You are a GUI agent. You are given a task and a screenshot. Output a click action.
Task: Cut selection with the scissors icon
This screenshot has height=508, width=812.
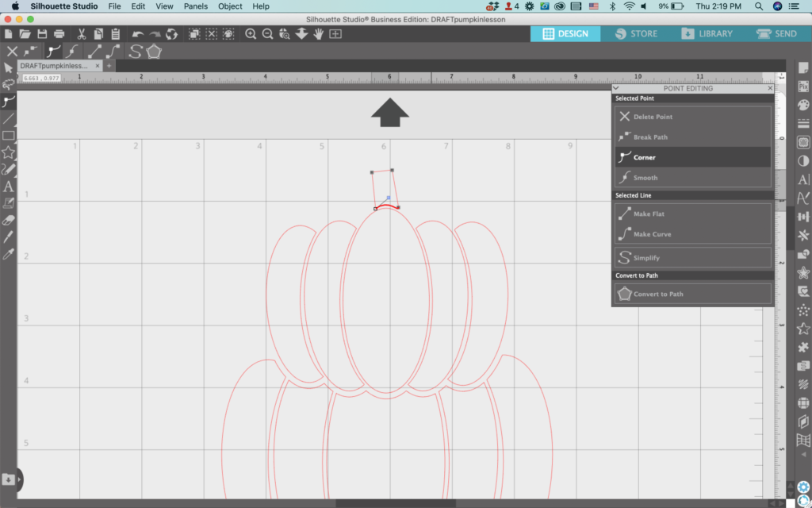[x=82, y=34]
